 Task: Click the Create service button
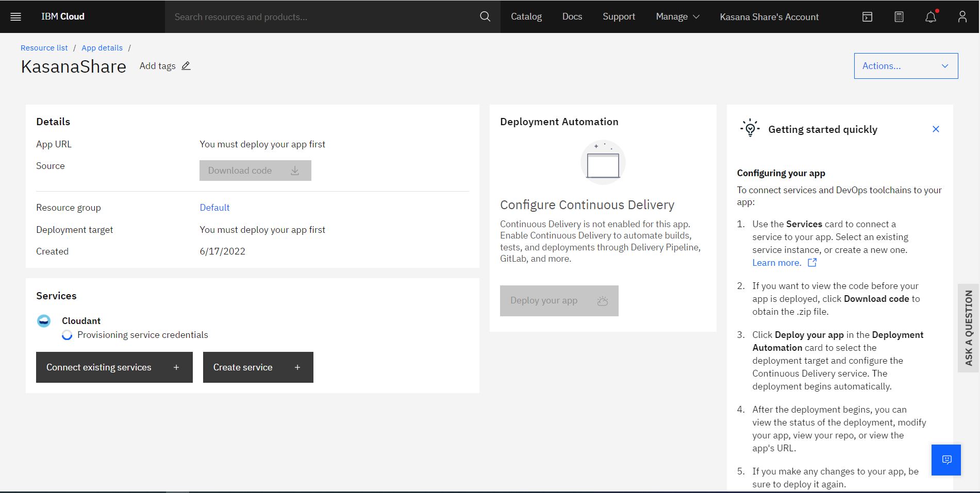click(258, 367)
